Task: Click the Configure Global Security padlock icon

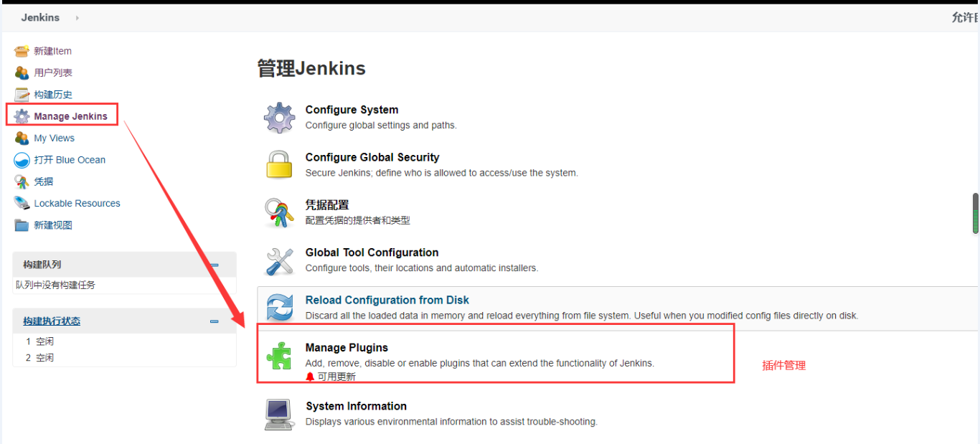Action: (x=279, y=164)
